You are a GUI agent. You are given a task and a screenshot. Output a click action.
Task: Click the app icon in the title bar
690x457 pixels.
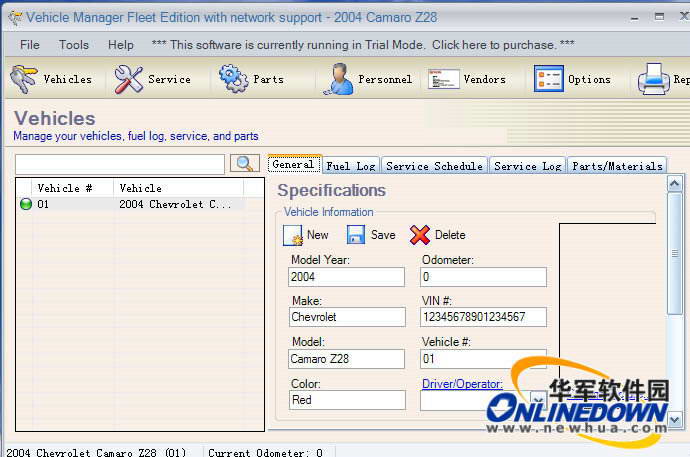[x=15, y=18]
